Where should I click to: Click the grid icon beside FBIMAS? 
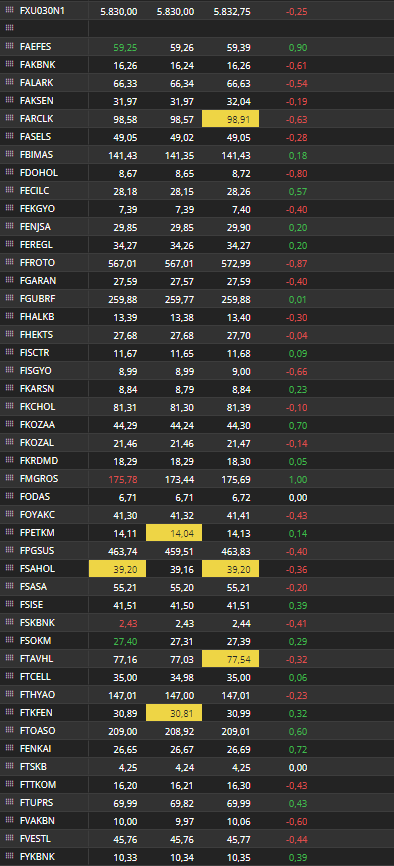tap(9, 155)
